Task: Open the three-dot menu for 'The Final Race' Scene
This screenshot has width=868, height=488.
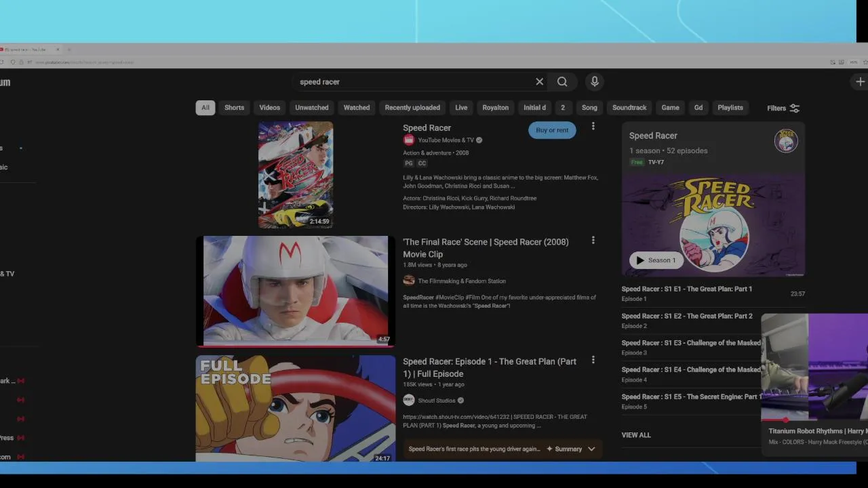Action: point(593,241)
